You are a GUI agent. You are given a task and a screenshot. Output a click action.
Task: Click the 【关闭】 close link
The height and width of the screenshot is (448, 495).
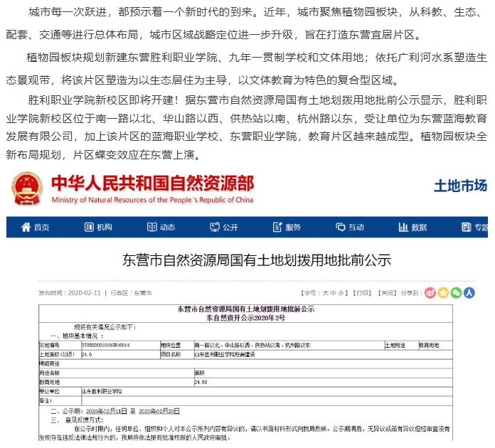[387, 293]
